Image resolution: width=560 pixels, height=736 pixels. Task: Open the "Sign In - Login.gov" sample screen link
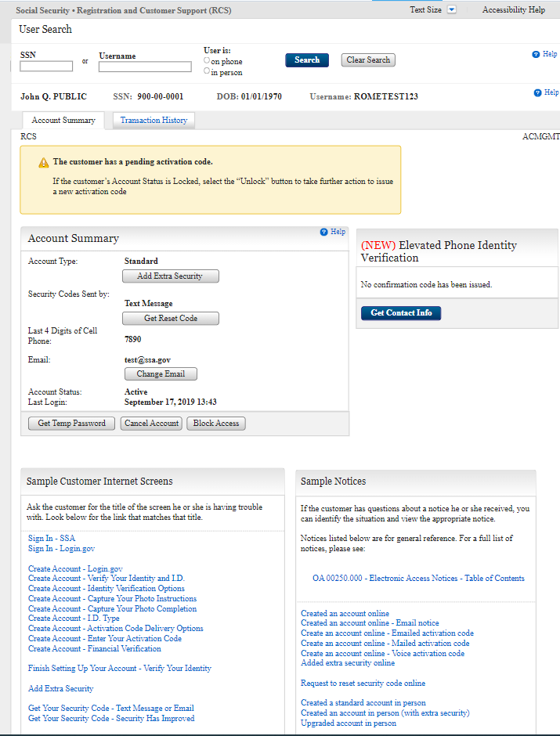(61, 549)
